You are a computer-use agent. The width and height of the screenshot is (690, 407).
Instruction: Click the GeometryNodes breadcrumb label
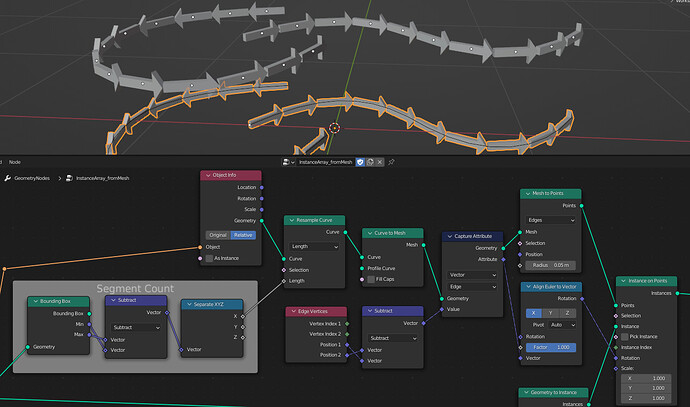[x=32, y=178]
